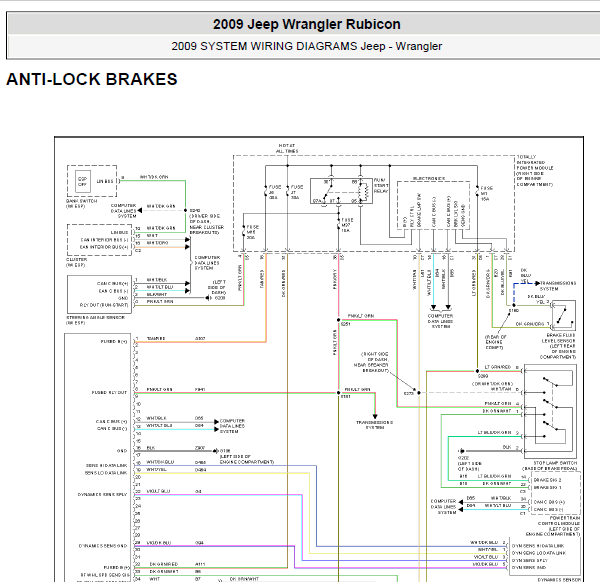Click the Steering Angle Sensor label

point(90,319)
